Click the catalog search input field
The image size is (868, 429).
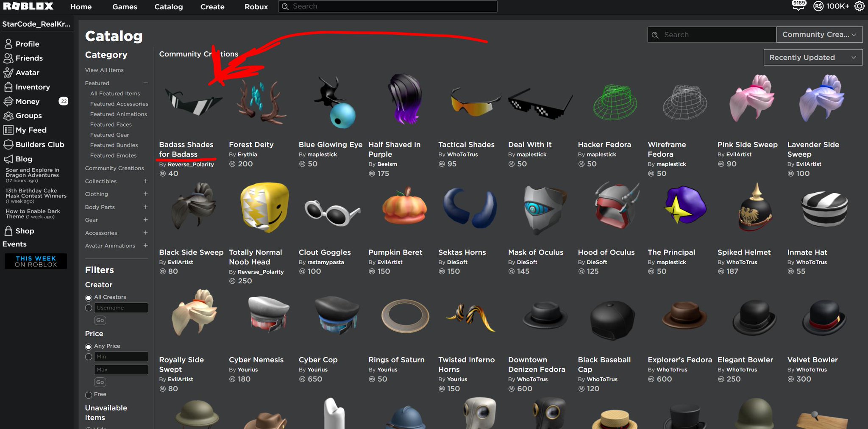point(712,35)
